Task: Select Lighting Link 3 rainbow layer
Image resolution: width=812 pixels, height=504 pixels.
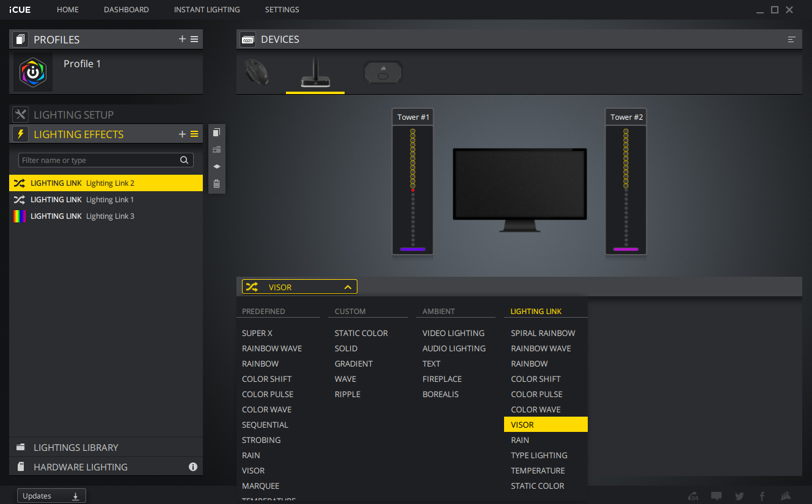Action: (x=106, y=216)
